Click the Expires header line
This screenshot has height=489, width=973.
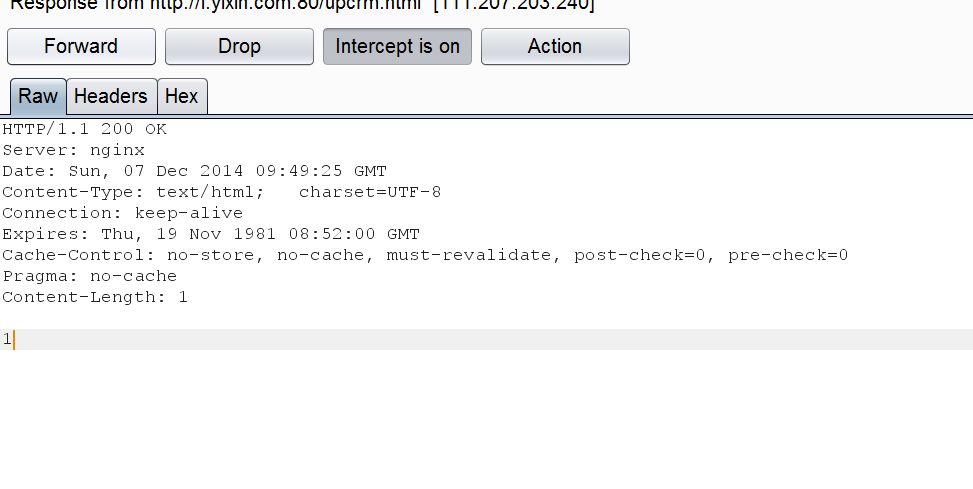(211, 235)
